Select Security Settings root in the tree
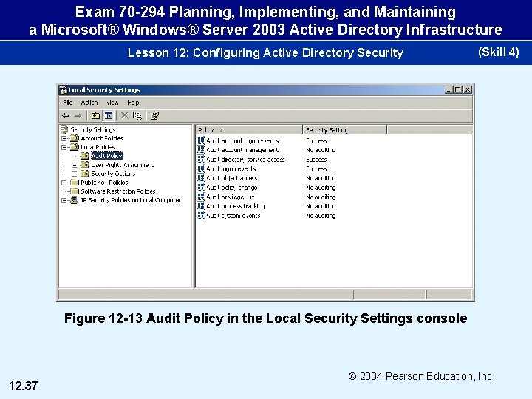This screenshot has width=532, height=399. click(x=93, y=129)
